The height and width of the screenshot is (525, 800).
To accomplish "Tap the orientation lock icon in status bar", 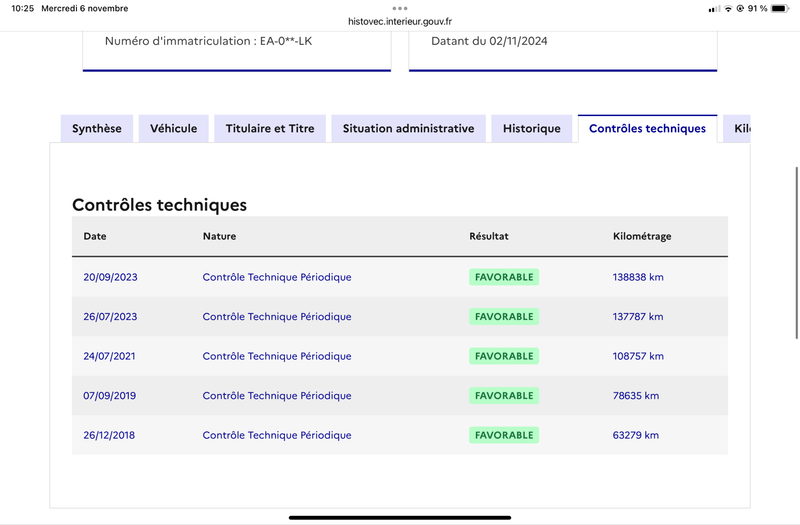I will click(740, 9).
